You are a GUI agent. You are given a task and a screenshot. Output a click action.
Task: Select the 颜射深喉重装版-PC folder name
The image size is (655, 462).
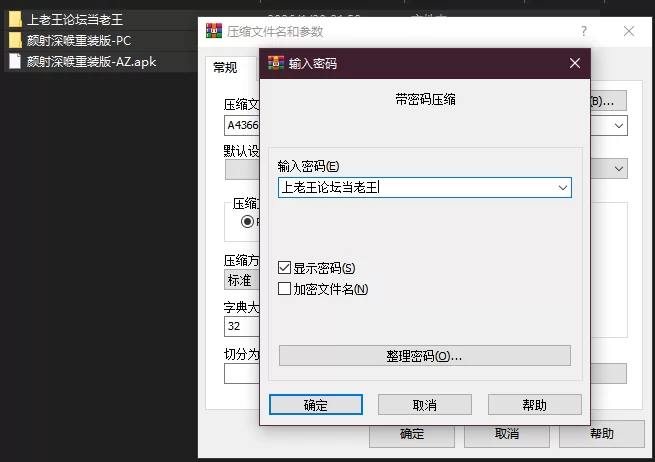(79, 40)
